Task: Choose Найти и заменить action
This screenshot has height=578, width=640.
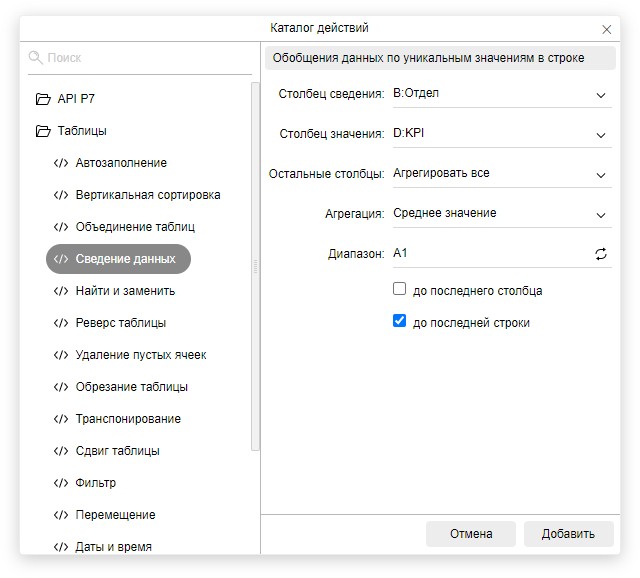Action: (125, 291)
